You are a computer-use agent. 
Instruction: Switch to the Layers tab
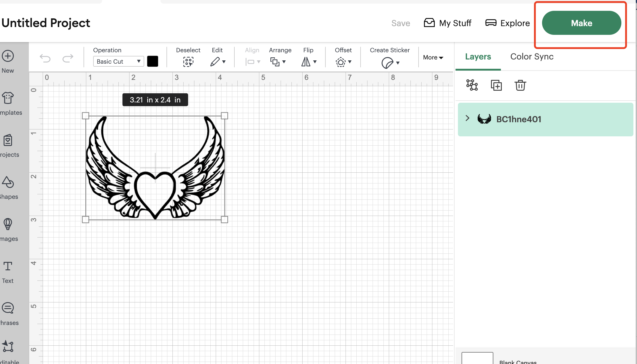(x=478, y=56)
